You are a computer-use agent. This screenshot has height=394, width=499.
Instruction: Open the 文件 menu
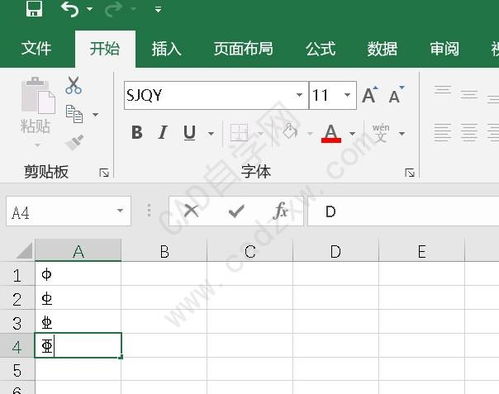click(36, 49)
